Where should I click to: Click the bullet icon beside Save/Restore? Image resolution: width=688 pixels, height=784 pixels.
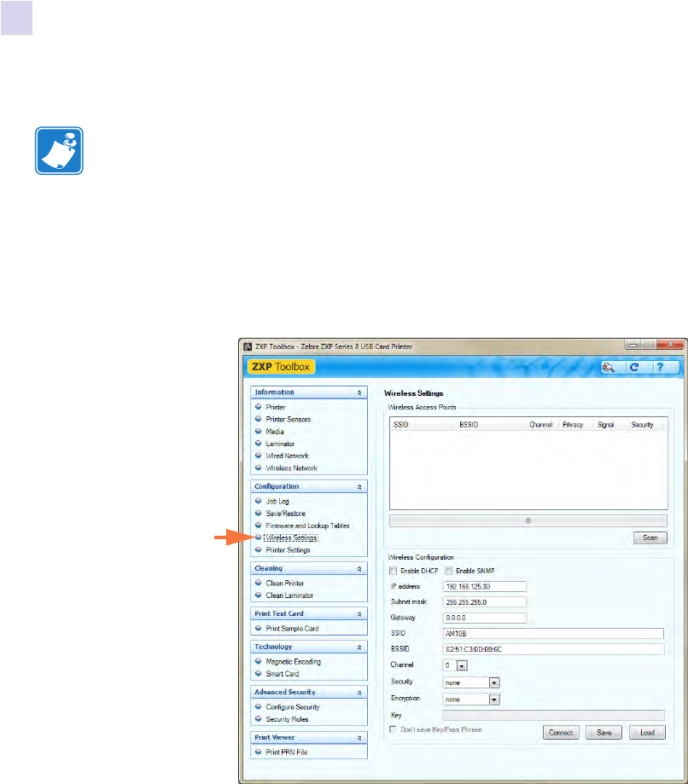[x=258, y=513]
